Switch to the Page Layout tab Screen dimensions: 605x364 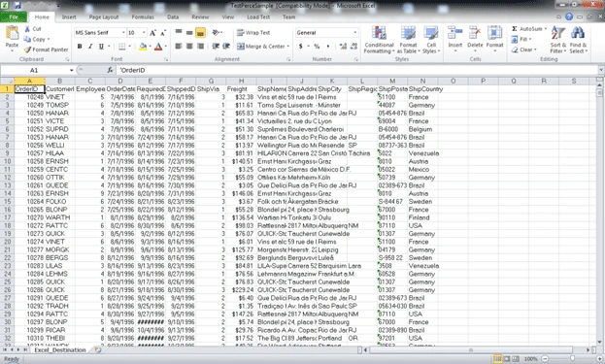point(104,17)
